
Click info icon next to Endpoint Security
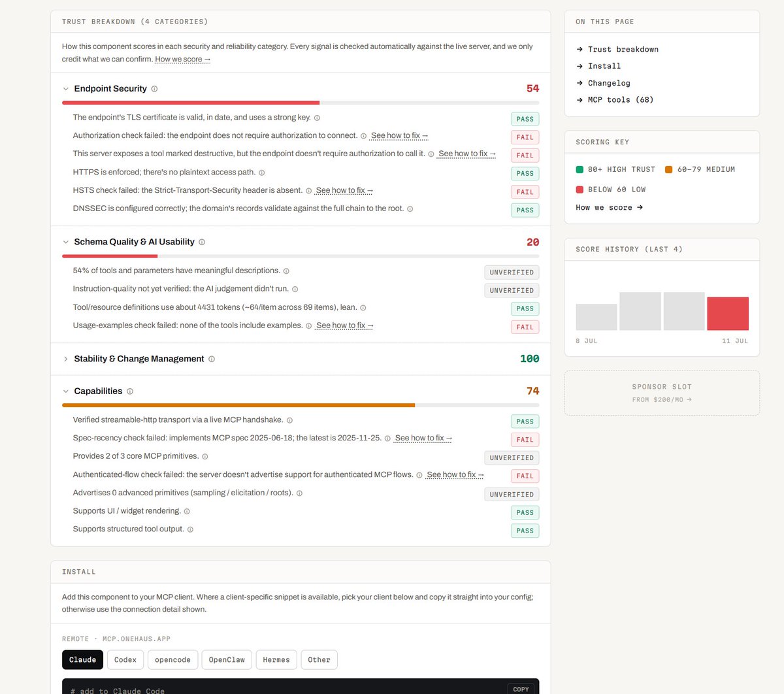point(154,89)
